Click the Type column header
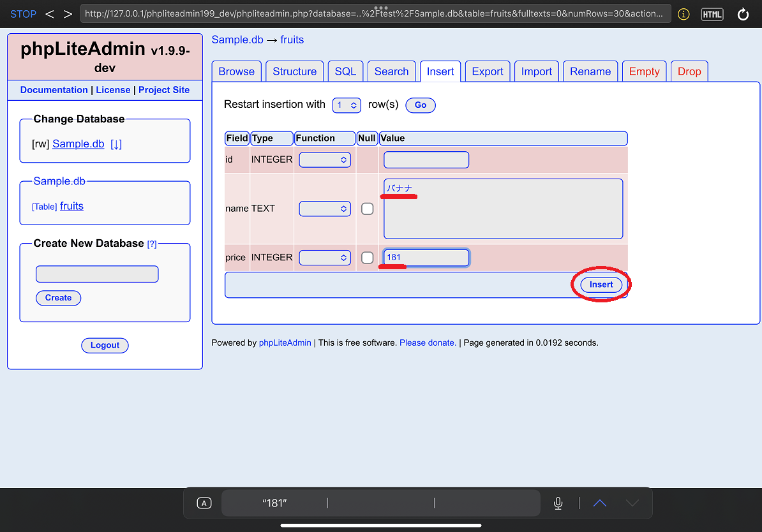This screenshot has height=532, width=762. click(x=272, y=138)
